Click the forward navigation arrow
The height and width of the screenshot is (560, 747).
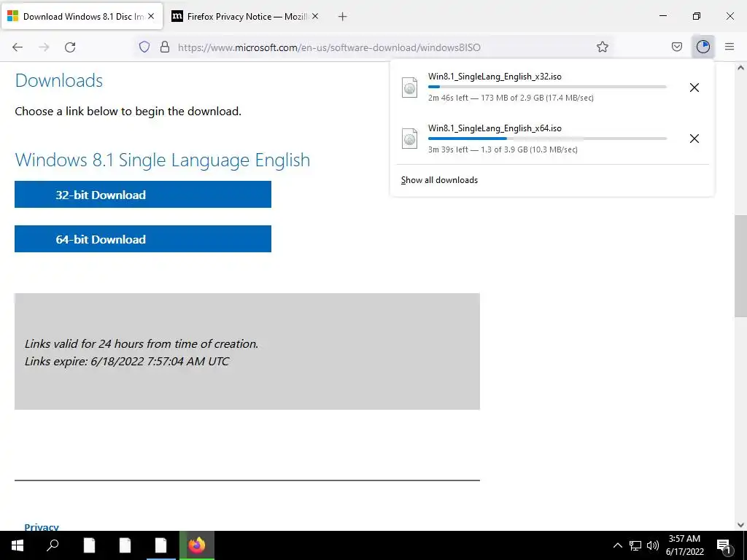(x=44, y=47)
